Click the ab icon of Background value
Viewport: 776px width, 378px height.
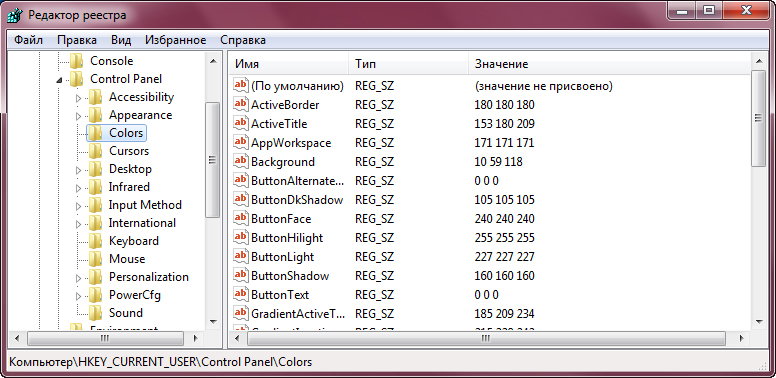click(241, 161)
